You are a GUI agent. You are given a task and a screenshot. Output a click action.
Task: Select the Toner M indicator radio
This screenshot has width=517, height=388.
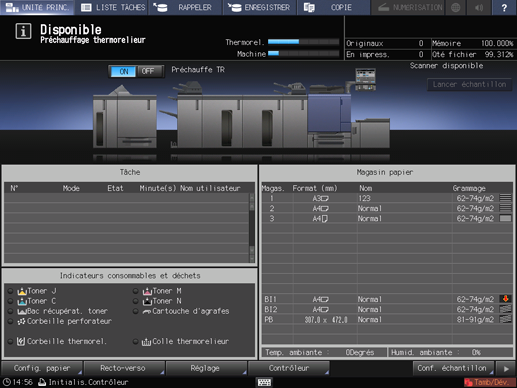click(135, 291)
